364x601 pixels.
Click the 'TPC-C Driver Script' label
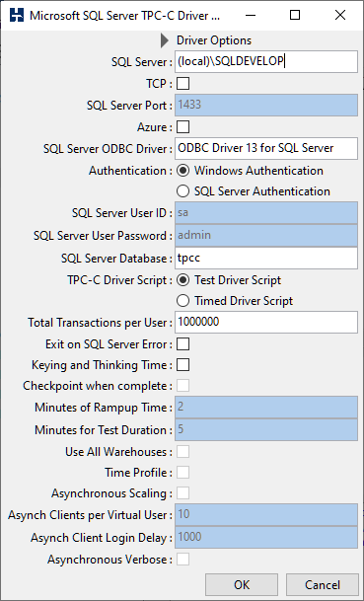coord(119,280)
